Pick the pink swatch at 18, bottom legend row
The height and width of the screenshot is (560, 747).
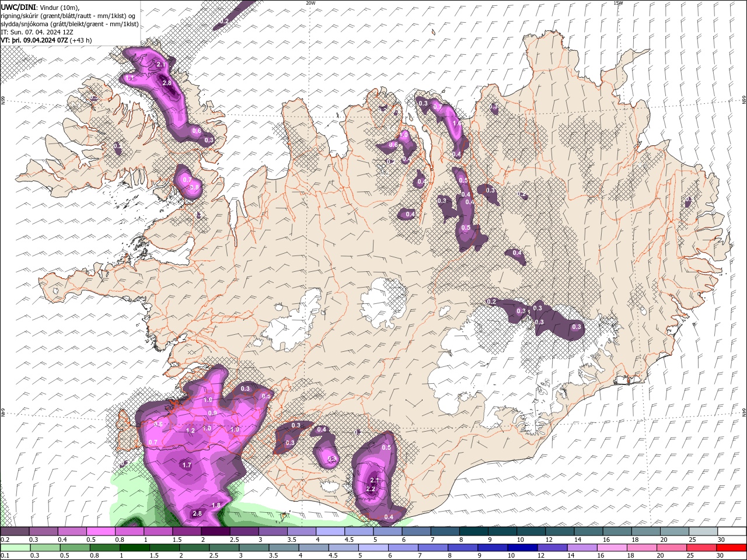641,548
